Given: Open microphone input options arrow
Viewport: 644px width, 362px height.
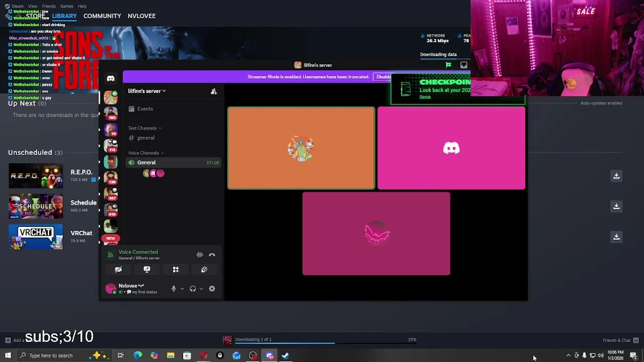Looking at the screenshot, I should click(x=182, y=289).
